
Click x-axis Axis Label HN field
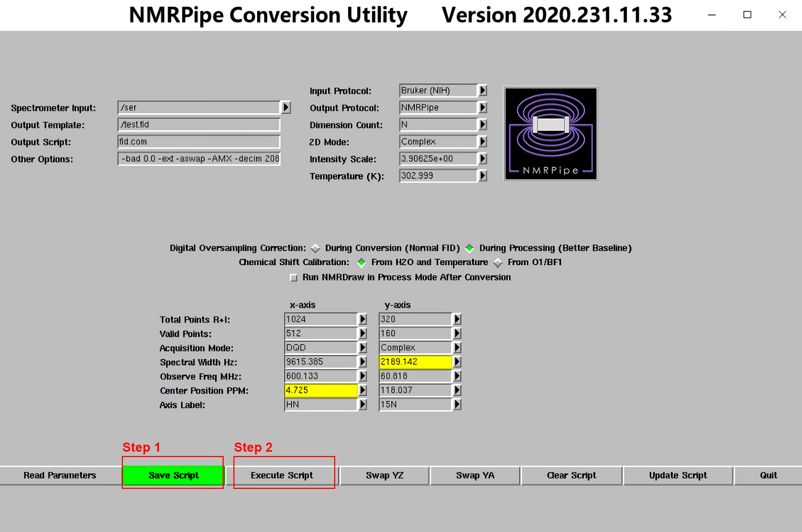(321, 404)
